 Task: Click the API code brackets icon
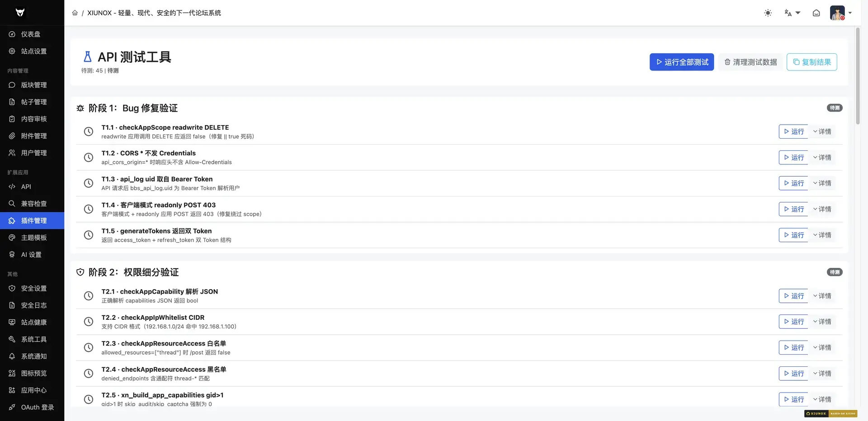click(12, 187)
